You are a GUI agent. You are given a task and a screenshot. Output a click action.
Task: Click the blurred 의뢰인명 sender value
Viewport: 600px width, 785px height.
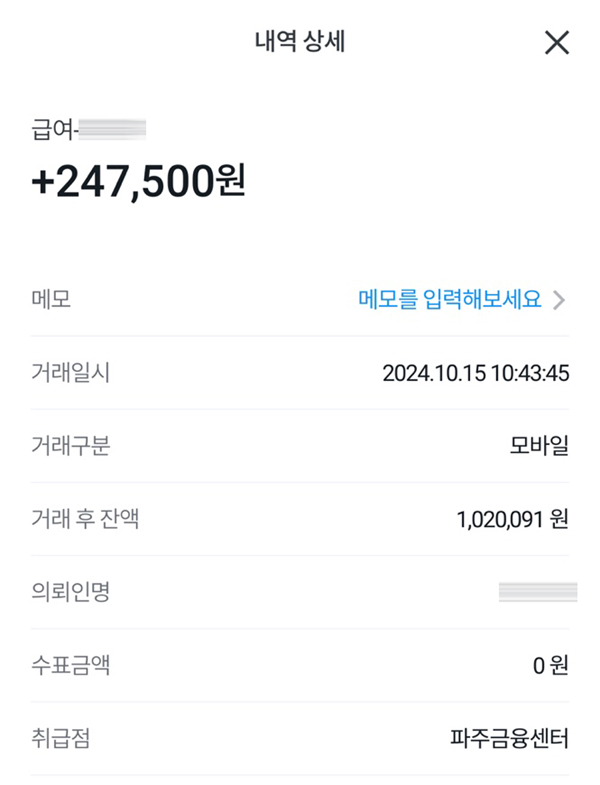pyautogui.click(x=538, y=592)
